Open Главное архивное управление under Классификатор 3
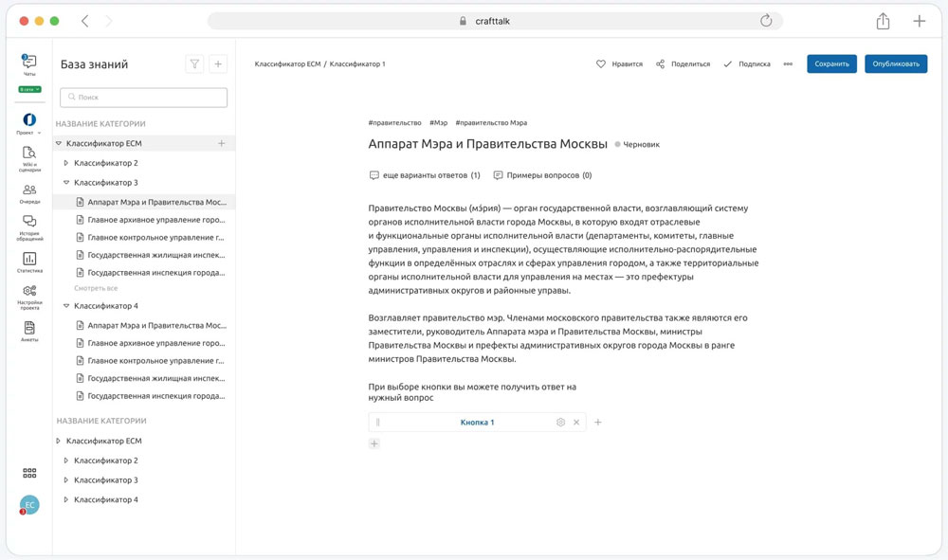Image resolution: width=948 pixels, height=560 pixels. point(151,220)
